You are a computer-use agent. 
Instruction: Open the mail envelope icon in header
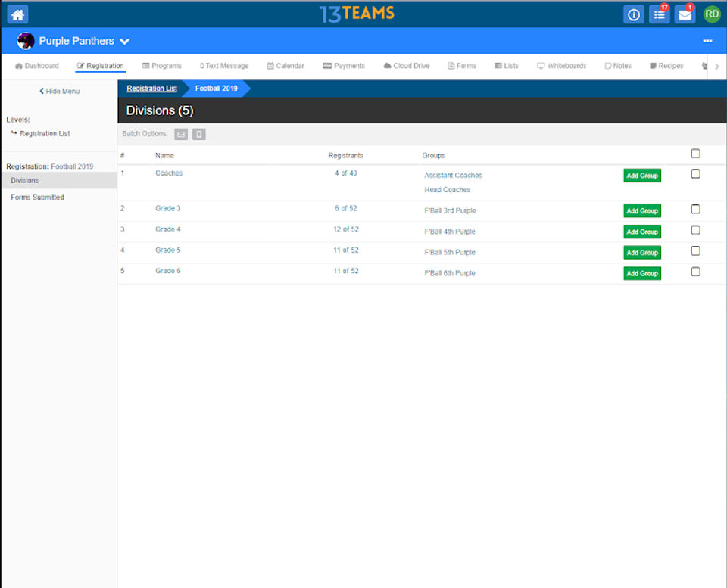(685, 15)
